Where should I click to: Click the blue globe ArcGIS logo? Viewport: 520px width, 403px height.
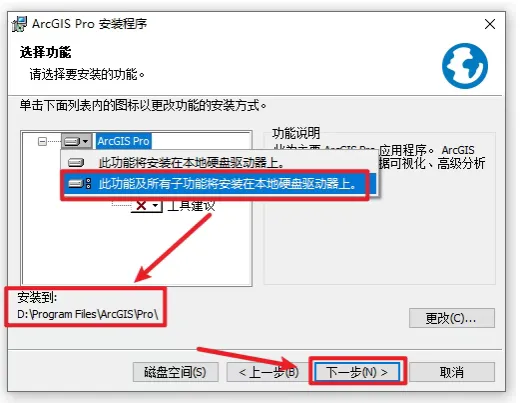pyautogui.click(x=465, y=66)
